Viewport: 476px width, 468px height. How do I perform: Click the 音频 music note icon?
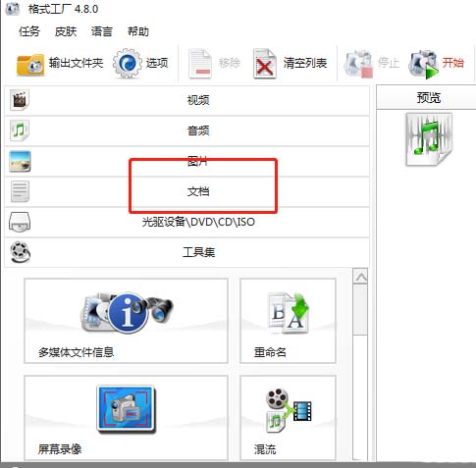click(20, 130)
